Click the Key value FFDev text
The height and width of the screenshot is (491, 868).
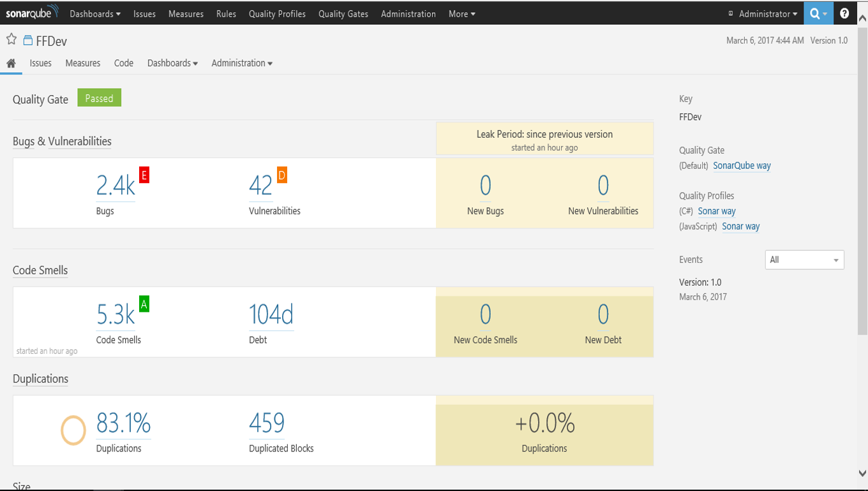690,117
